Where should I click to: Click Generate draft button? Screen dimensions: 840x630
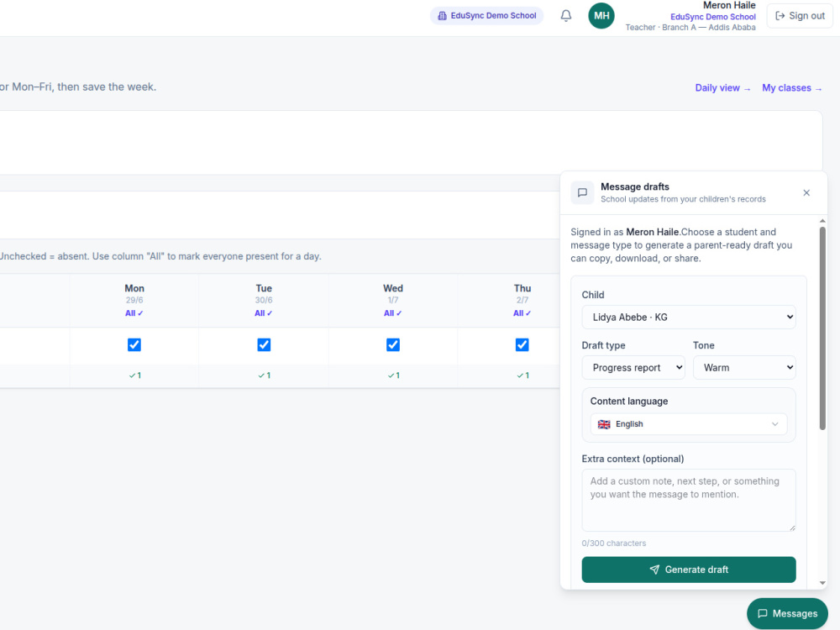(x=689, y=570)
